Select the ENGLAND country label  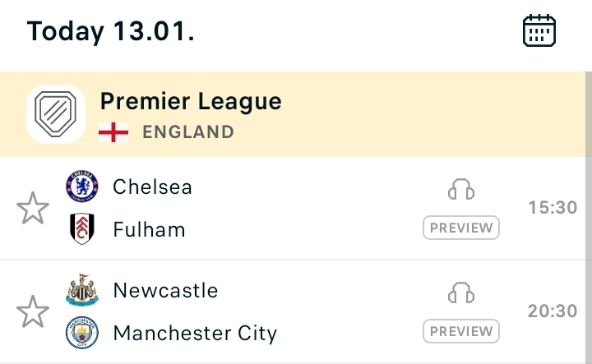[x=188, y=132]
